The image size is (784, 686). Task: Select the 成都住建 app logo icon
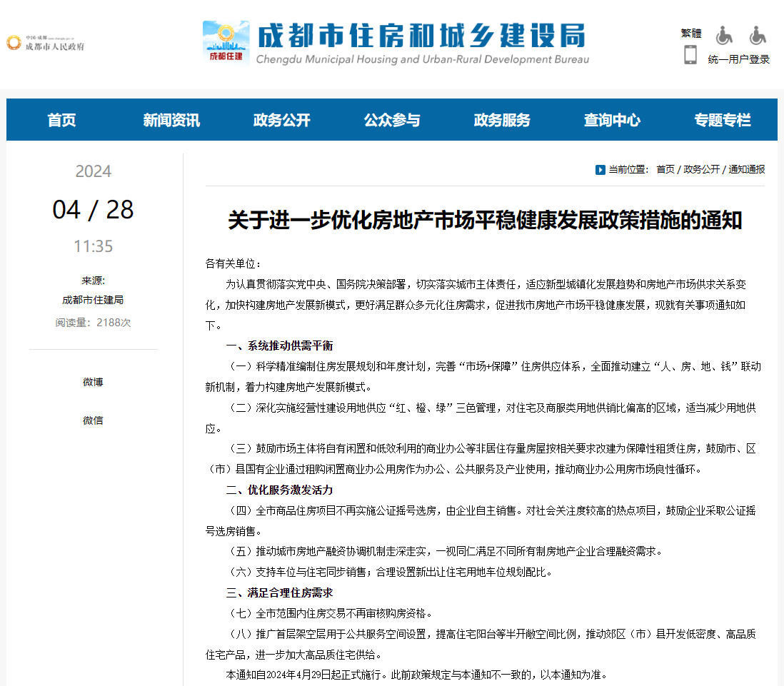point(225,41)
